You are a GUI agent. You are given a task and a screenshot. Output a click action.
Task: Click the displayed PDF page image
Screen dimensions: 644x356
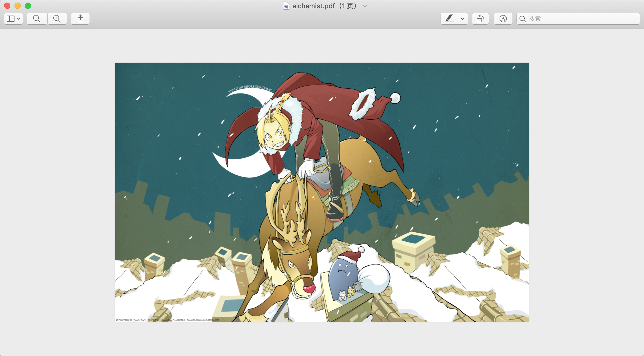pos(322,192)
